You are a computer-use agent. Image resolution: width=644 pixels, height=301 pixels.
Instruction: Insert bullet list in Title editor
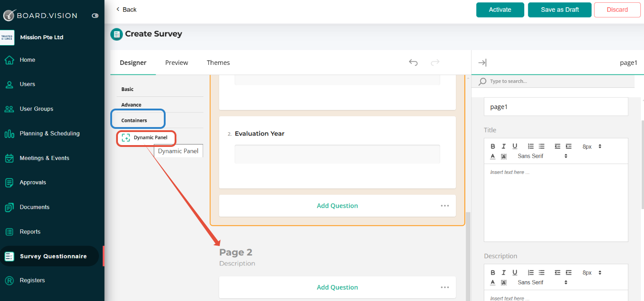541,146
